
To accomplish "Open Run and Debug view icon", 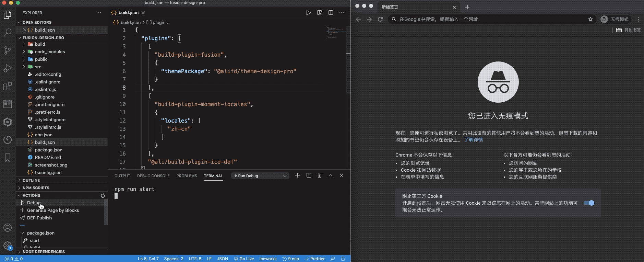I will click(x=8, y=68).
